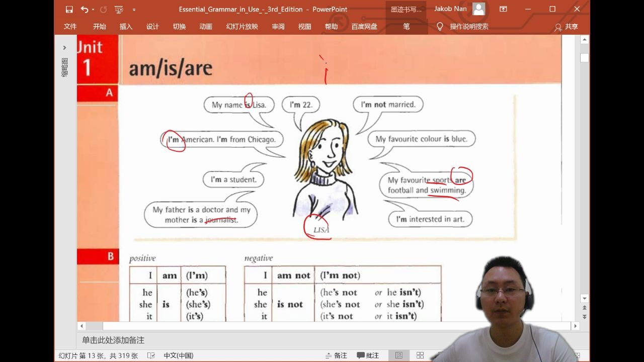Viewport: 644px width, 362px height.
Task: Click slide counter 幻灯片 第 13 张
Action: coord(98,355)
